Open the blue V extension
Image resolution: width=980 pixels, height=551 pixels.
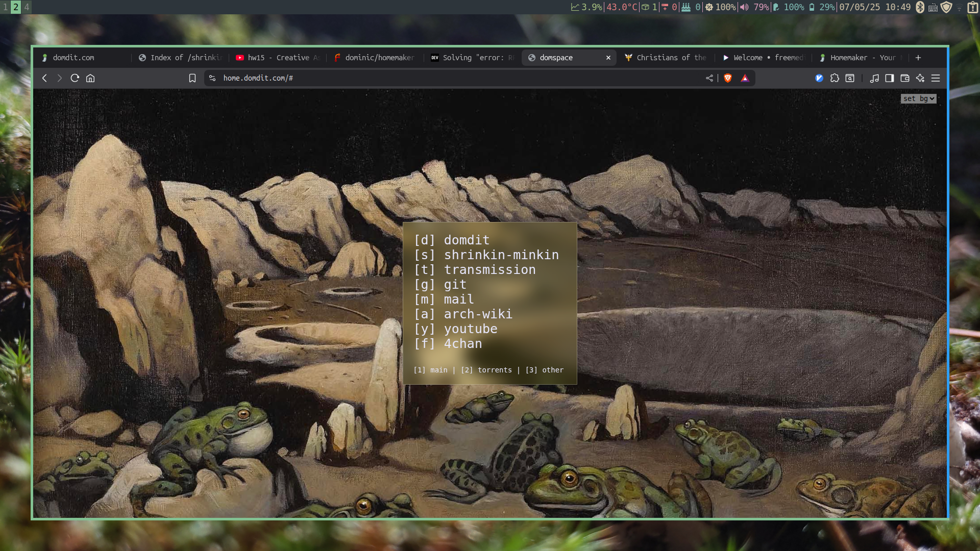click(820, 78)
